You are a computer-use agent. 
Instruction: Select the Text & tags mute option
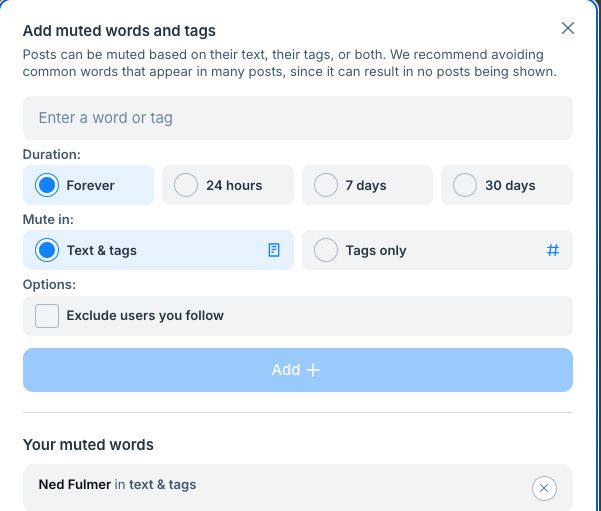[47, 250]
